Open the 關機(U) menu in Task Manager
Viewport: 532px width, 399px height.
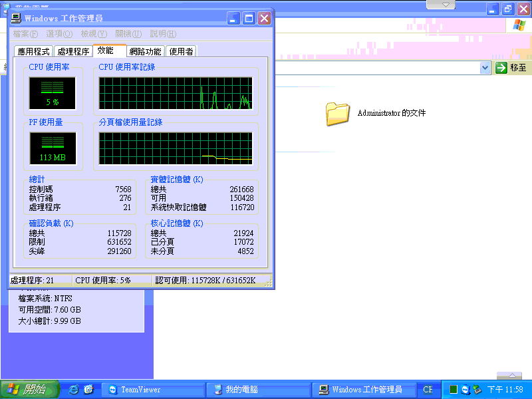128,34
